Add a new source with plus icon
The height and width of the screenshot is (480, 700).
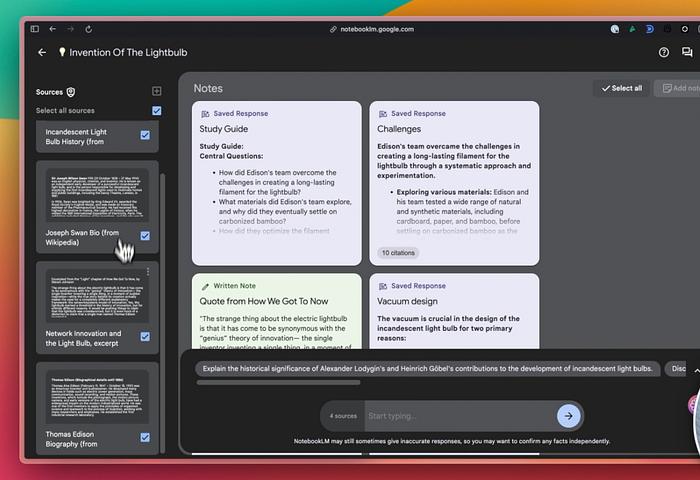157,91
